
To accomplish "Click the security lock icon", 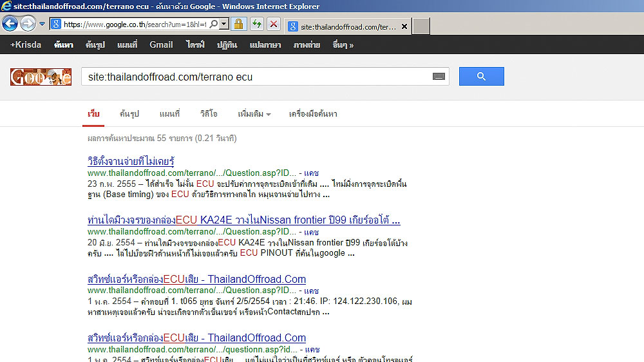I will click(238, 24).
